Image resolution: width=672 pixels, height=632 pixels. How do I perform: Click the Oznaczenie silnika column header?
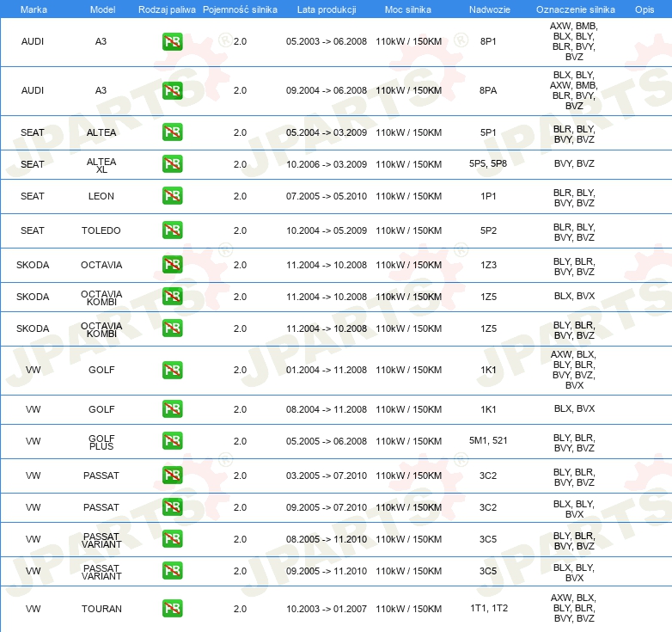click(x=575, y=9)
